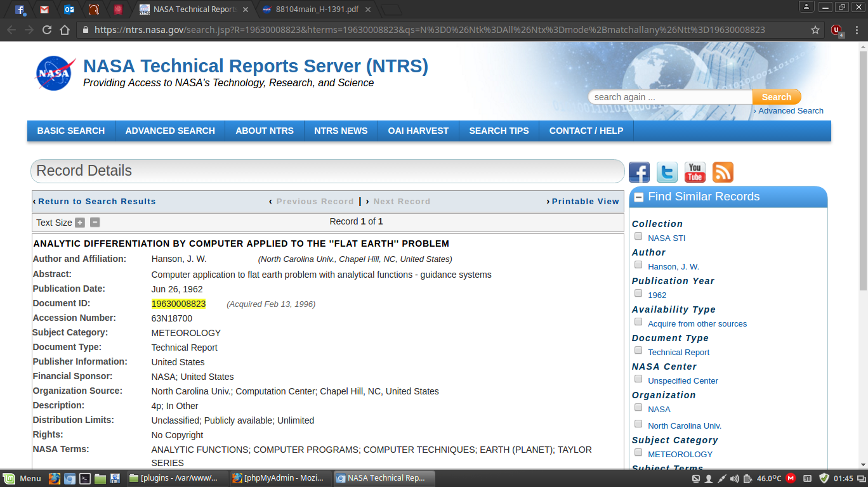Tick the Hanson, J. W. author checkbox
The width and height of the screenshot is (868, 487).
(x=638, y=265)
